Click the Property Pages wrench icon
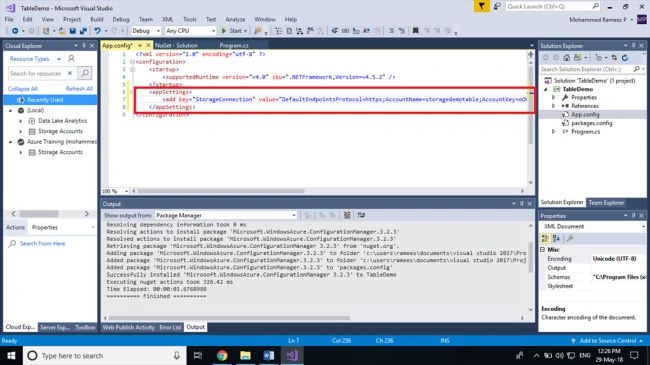Screen dimensions: 650x365 point(570,238)
